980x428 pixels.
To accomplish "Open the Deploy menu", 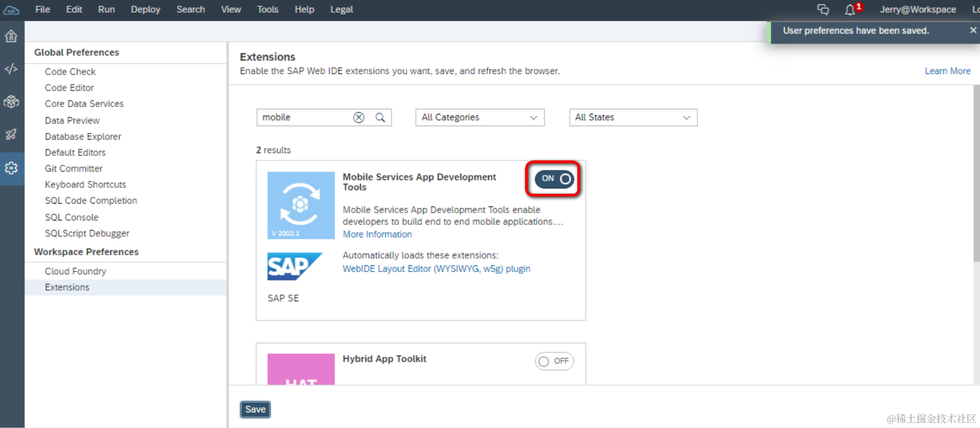I will 146,10.
